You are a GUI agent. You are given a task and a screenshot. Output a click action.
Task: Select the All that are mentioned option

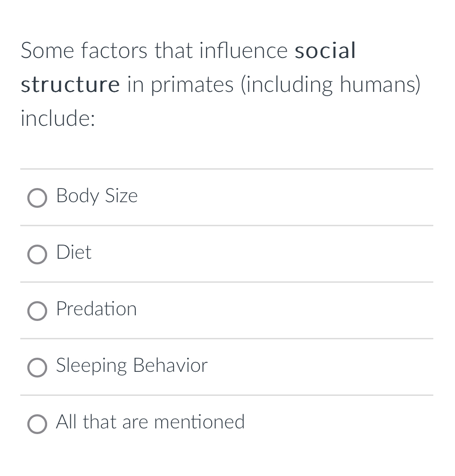click(x=37, y=424)
